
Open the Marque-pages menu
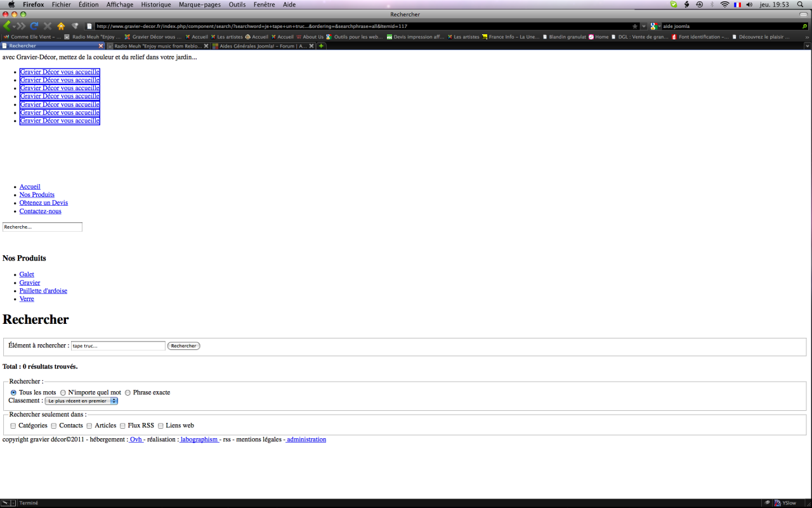(x=201, y=4)
